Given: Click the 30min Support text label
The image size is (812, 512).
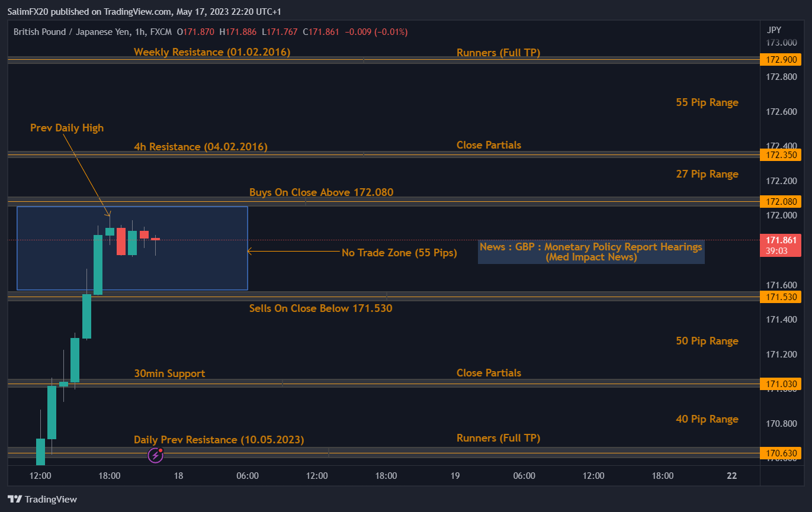Looking at the screenshot, I should pyautogui.click(x=169, y=373).
